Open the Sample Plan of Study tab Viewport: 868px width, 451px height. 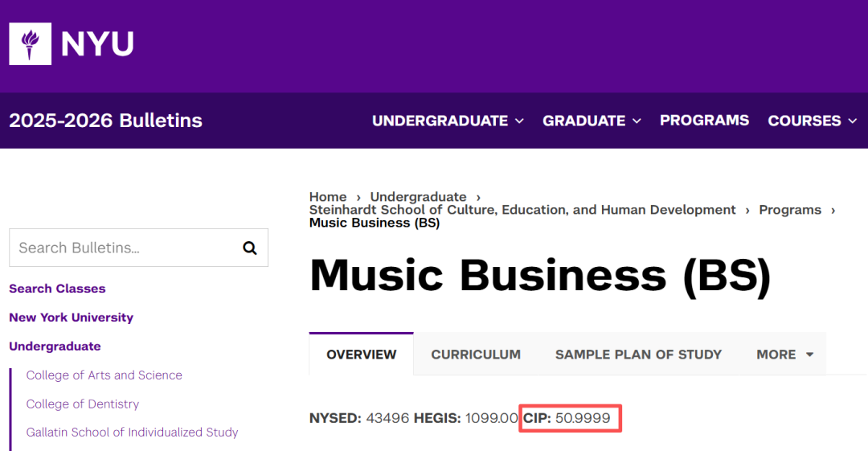638,355
